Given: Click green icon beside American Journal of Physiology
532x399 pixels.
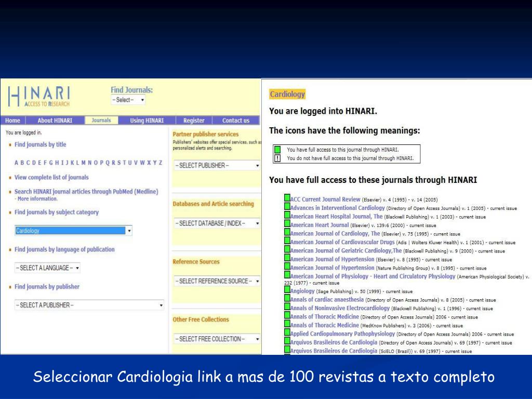Looking at the screenshot, I should click(287, 275).
